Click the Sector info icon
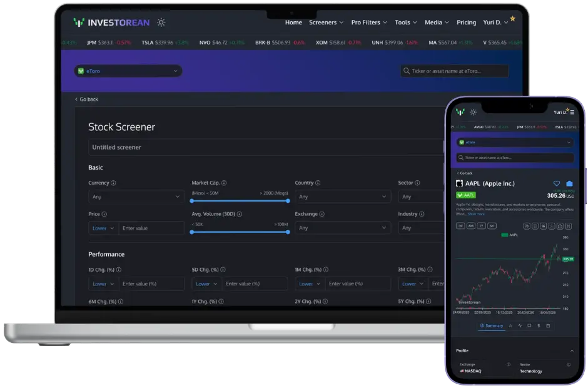Image resolution: width=588 pixels, height=388 pixels. (x=417, y=183)
